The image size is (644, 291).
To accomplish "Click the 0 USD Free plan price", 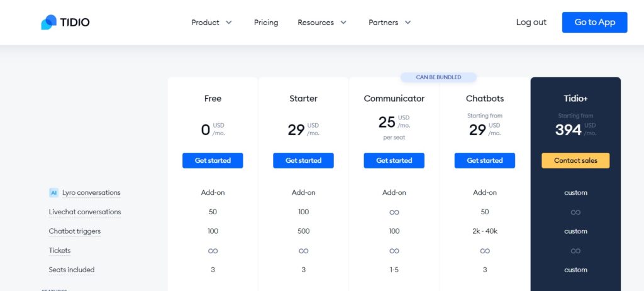I will 213,129.
